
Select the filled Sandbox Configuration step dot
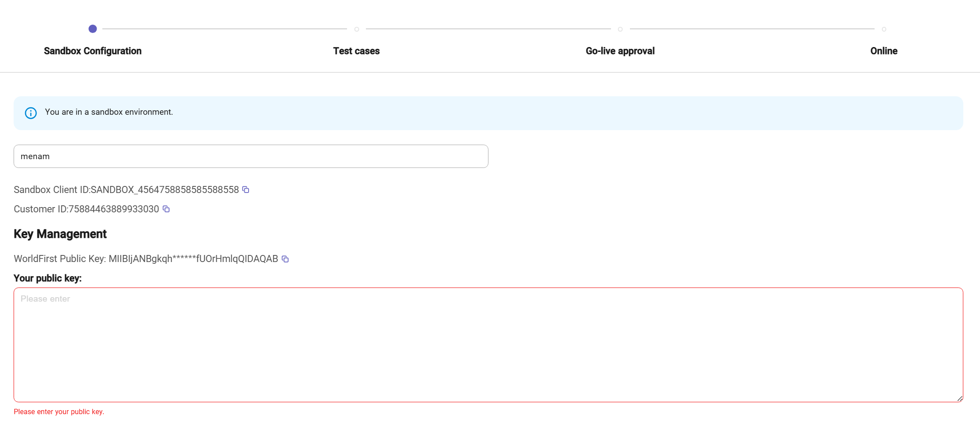click(x=93, y=29)
